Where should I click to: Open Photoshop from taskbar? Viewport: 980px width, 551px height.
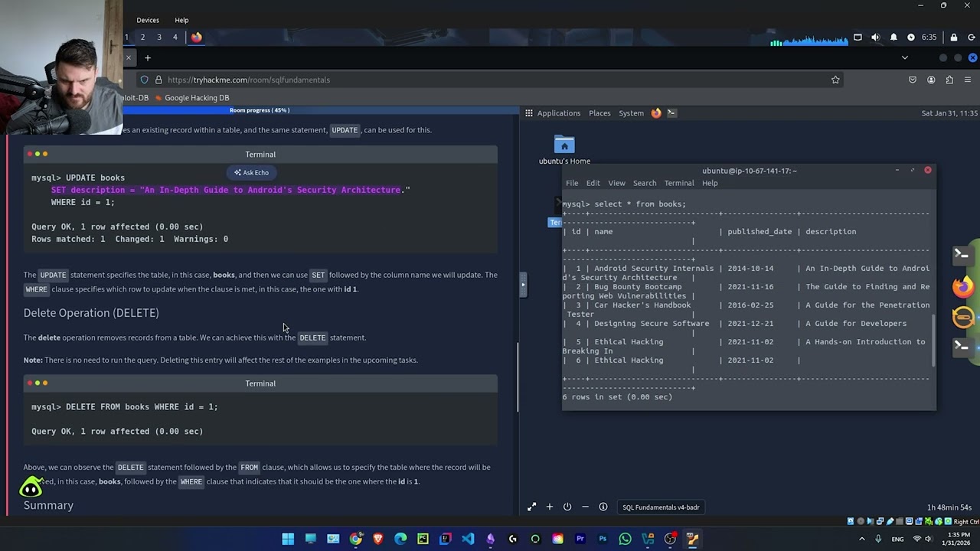[x=603, y=539]
